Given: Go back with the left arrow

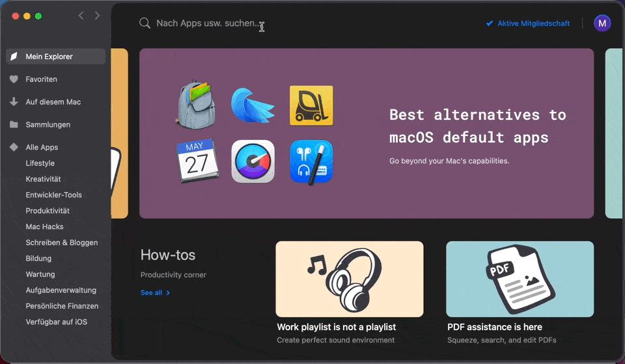Looking at the screenshot, I should coord(81,16).
